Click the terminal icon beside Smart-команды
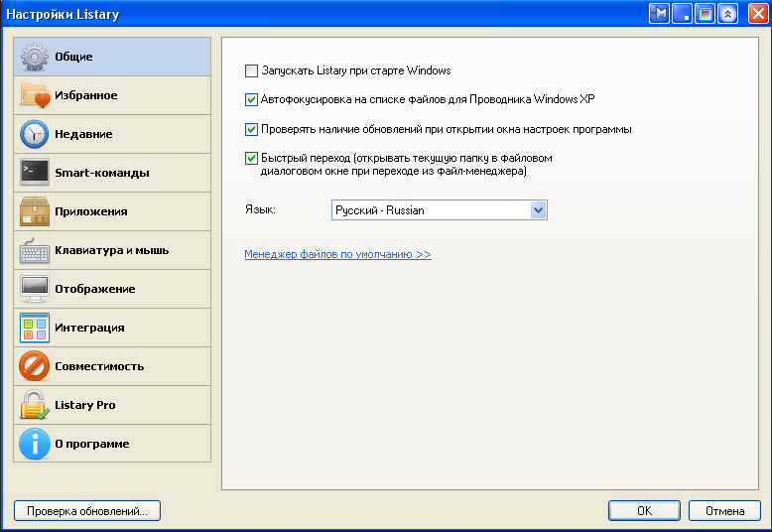The image size is (772, 532). coord(35,173)
